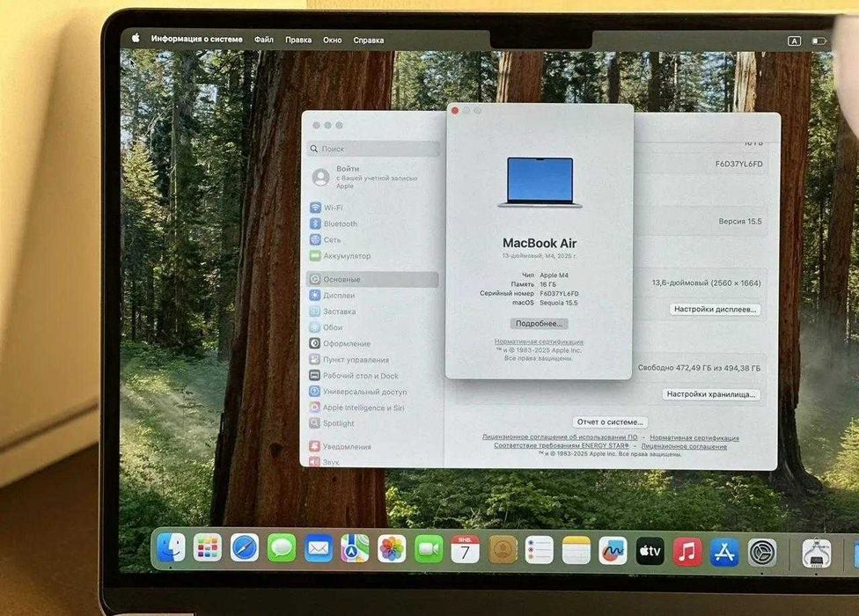The width and height of the screenshot is (859, 616).
Task: Click Свободно 472,49 ГБ storage text
Action: tap(699, 368)
